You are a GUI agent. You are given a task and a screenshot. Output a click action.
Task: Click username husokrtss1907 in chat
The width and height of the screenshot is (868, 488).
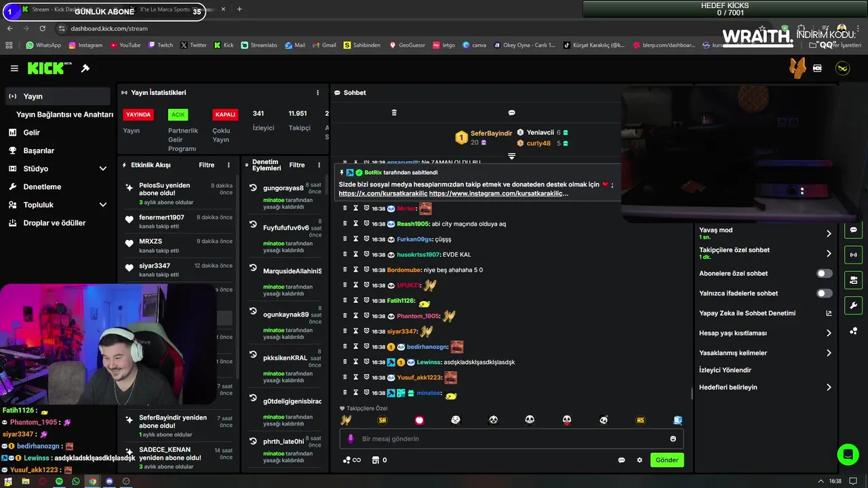(x=418, y=255)
